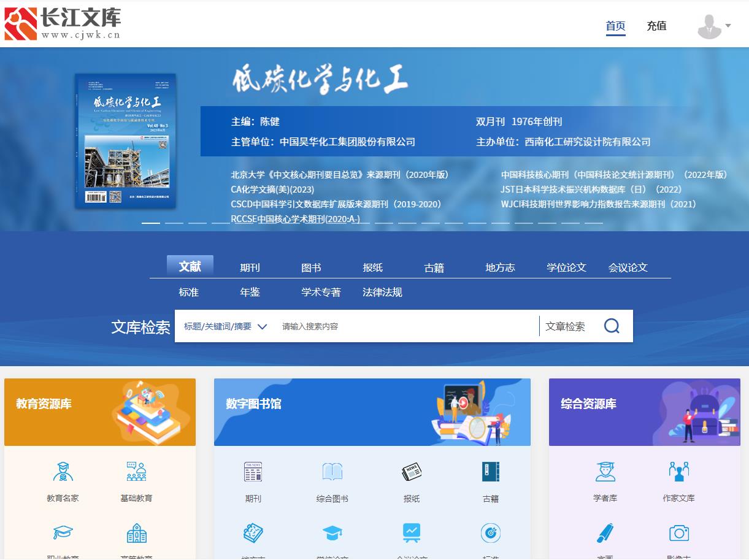Choose the 学位论文 search tab

(567, 267)
